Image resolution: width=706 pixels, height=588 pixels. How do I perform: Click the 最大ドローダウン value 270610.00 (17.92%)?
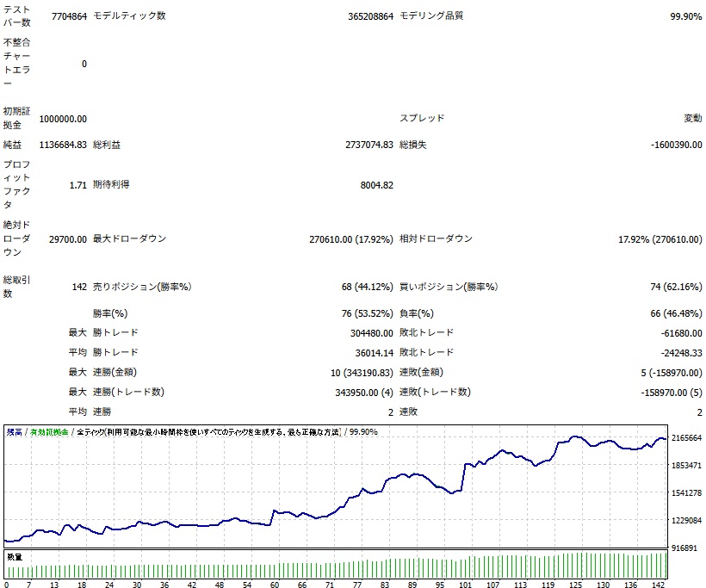(350, 238)
